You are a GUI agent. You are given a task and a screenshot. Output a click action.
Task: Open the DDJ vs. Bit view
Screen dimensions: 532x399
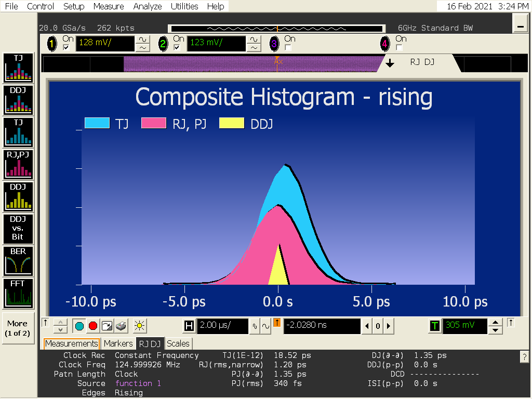coord(18,229)
